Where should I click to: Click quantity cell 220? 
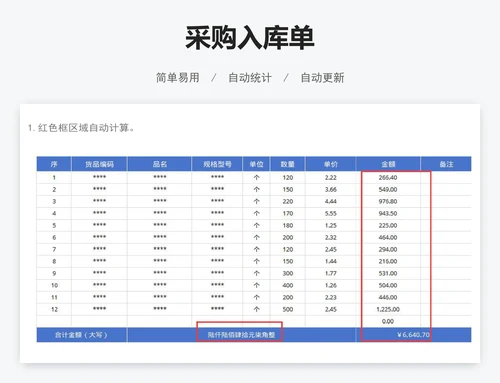[x=288, y=201]
